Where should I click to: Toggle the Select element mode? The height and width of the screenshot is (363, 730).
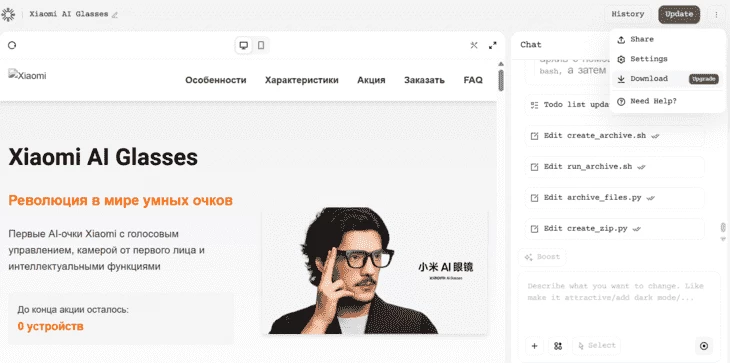pyautogui.click(x=597, y=346)
